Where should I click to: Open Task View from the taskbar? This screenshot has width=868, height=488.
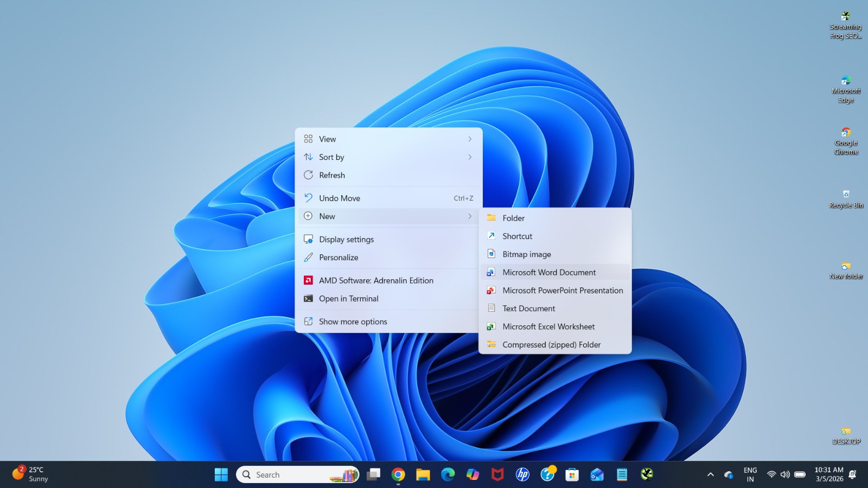point(373,475)
